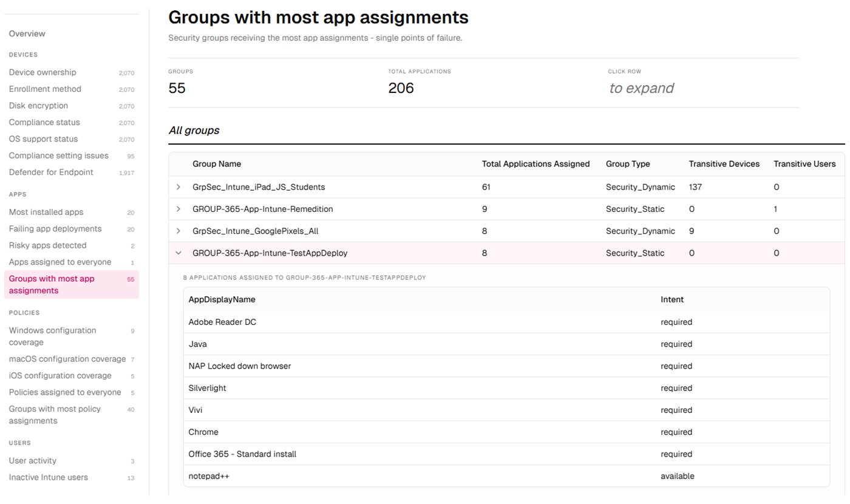Click the Groups count 55 stat
This screenshot has height=504, width=850.
177,88
